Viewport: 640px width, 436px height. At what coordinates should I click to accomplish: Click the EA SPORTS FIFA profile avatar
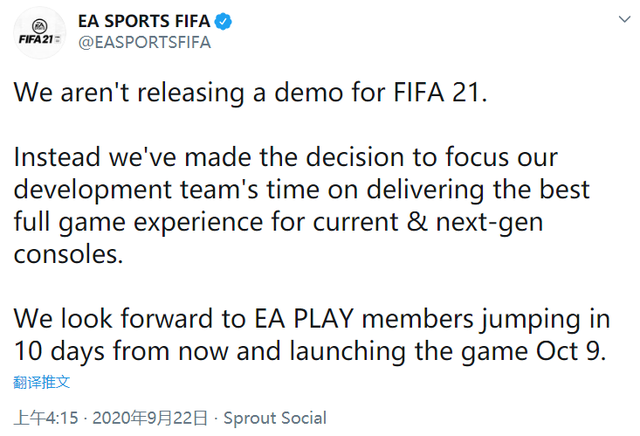(40, 33)
